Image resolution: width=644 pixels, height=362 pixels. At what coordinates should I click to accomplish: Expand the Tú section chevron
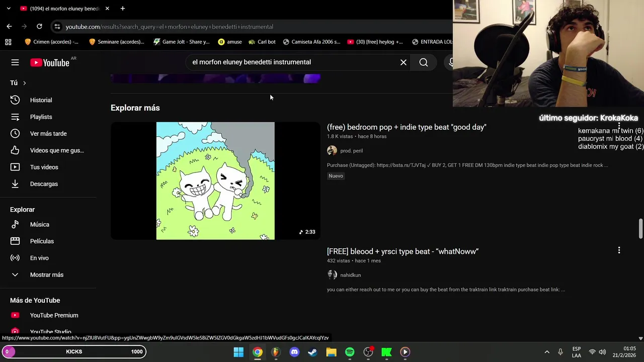(24, 83)
